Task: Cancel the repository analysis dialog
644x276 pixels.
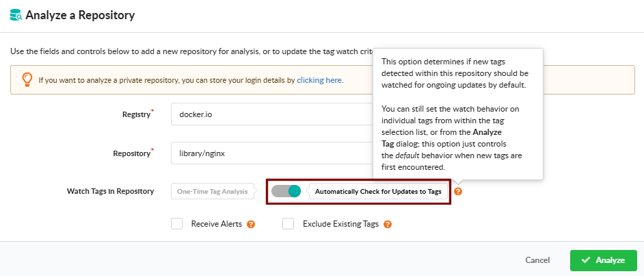Action: tap(537, 260)
